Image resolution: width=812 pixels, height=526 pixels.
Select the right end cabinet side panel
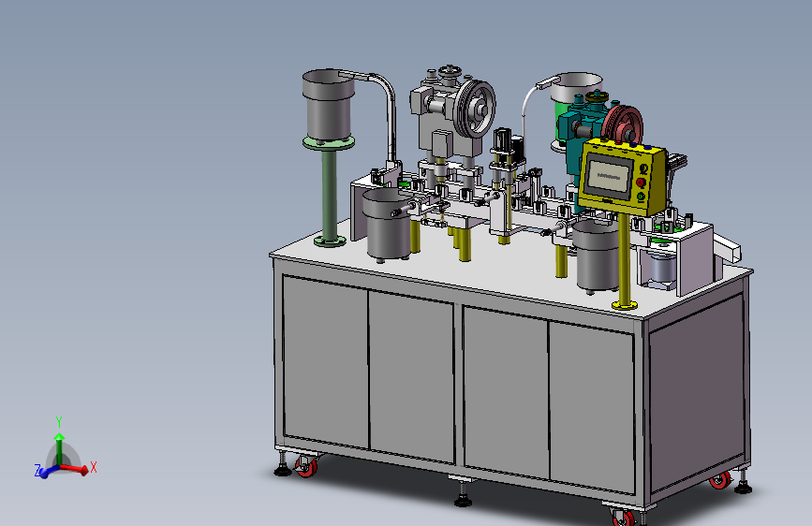pyautogui.click(x=697, y=393)
